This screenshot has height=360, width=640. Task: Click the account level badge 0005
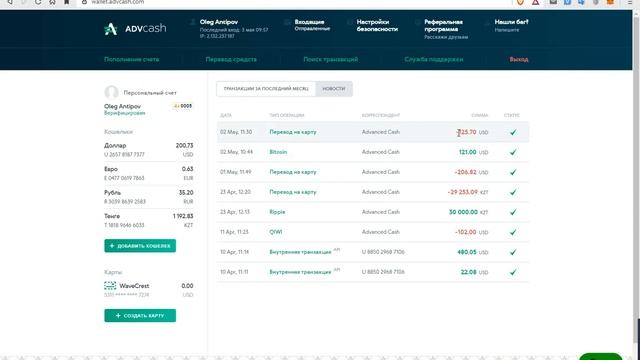[182, 106]
